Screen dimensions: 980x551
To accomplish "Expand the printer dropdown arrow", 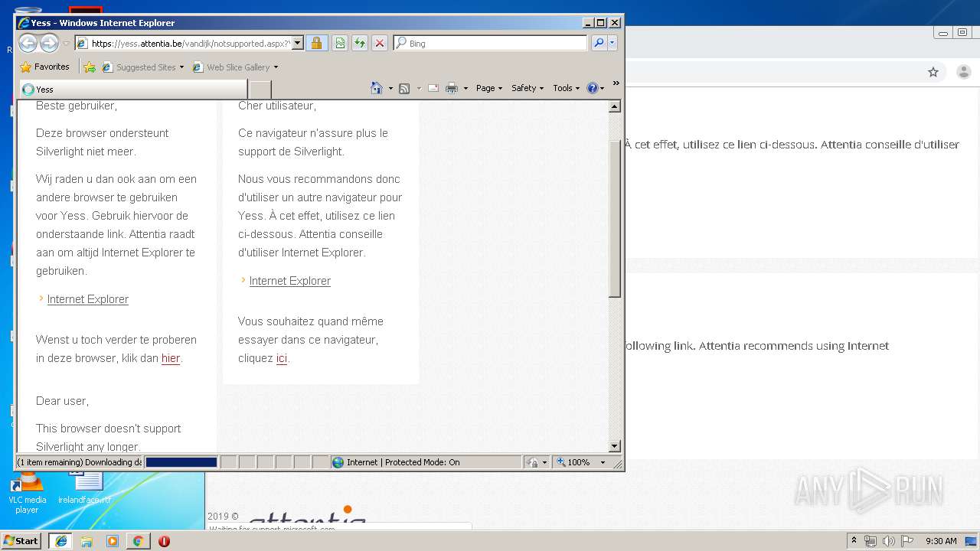I will [x=465, y=89].
